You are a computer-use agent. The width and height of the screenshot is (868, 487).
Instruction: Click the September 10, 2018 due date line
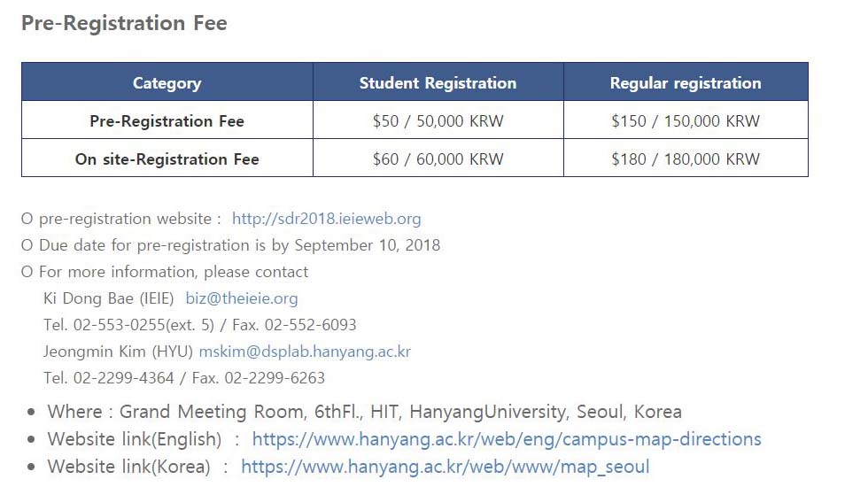pyautogui.click(x=239, y=245)
